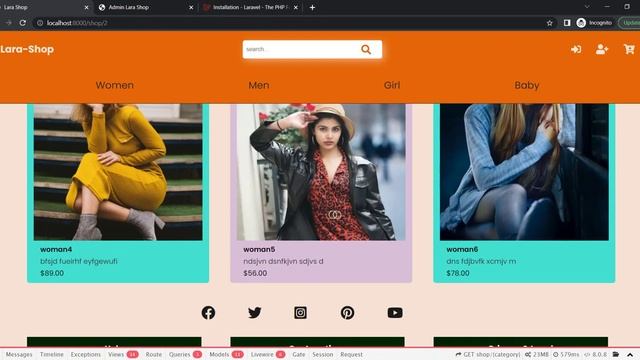Click the register user-plus icon
This screenshot has width=640, height=360.
point(602,49)
